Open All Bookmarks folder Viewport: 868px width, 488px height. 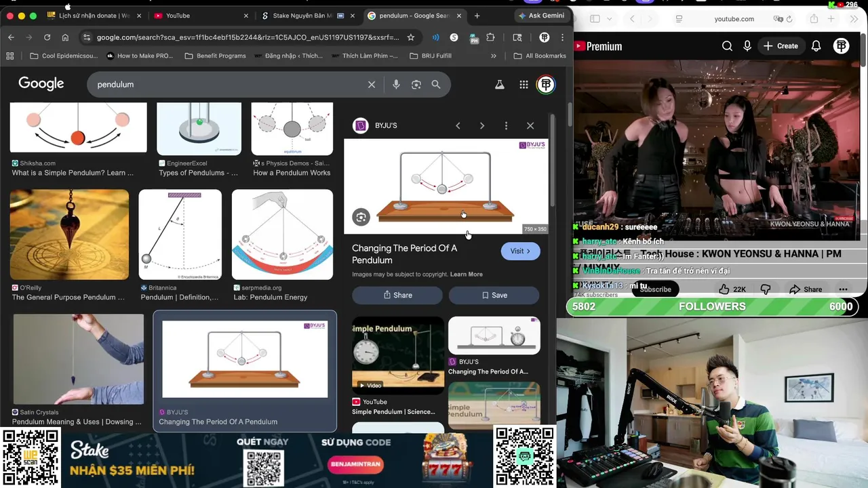point(540,56)
